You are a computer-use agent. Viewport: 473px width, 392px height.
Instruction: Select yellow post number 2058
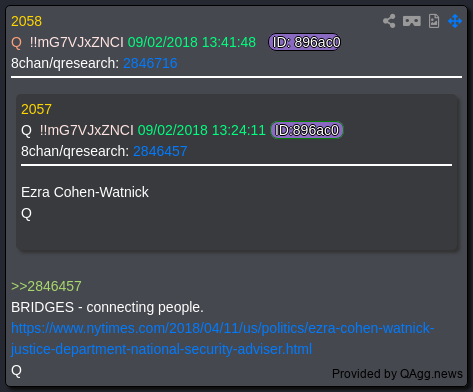(26, 21)
